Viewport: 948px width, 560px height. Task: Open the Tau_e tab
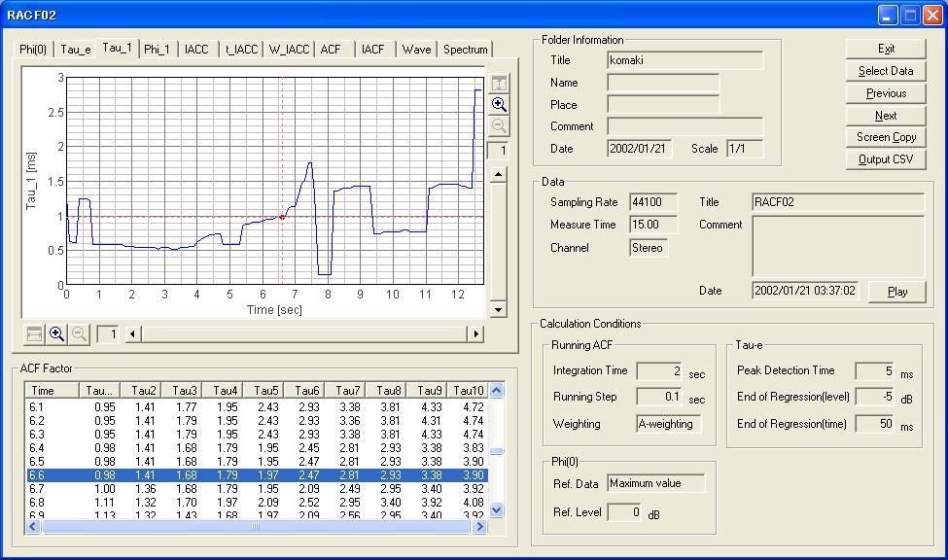[75, 50]
